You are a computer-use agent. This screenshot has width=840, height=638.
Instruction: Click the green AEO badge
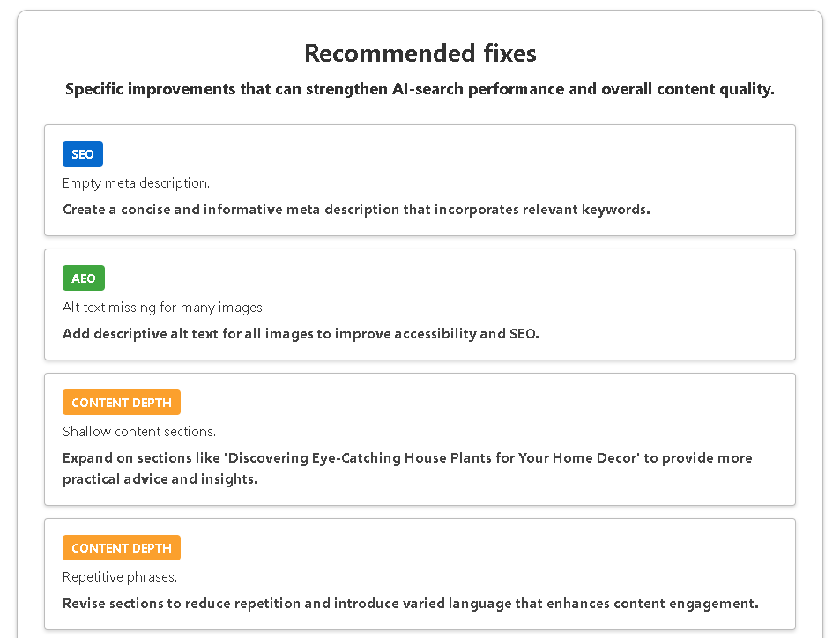(x=83, y=278)
